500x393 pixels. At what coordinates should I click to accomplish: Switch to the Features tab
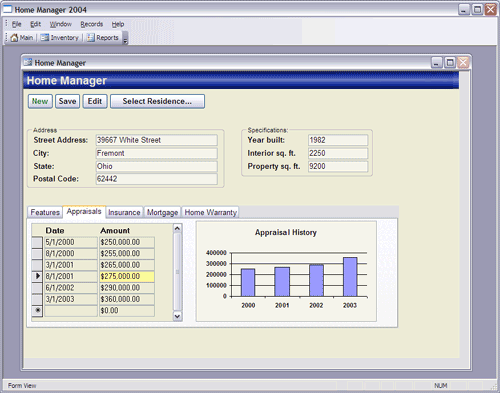pos(45,212)
